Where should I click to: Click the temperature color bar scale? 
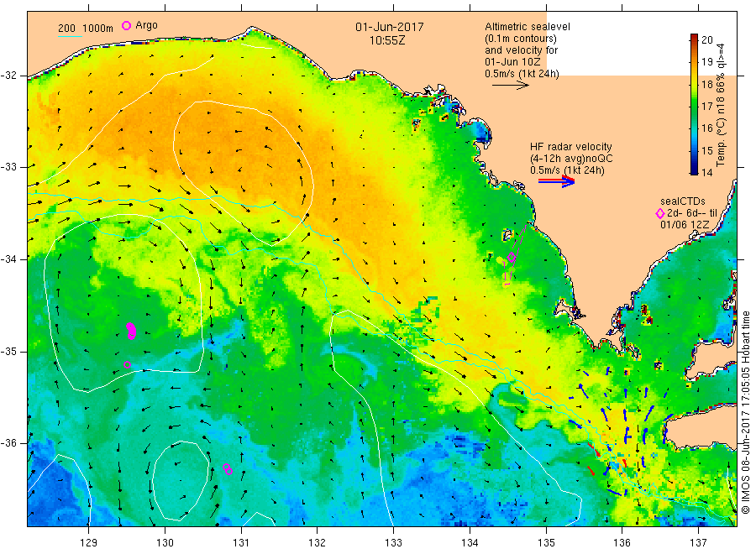[695, 104]
